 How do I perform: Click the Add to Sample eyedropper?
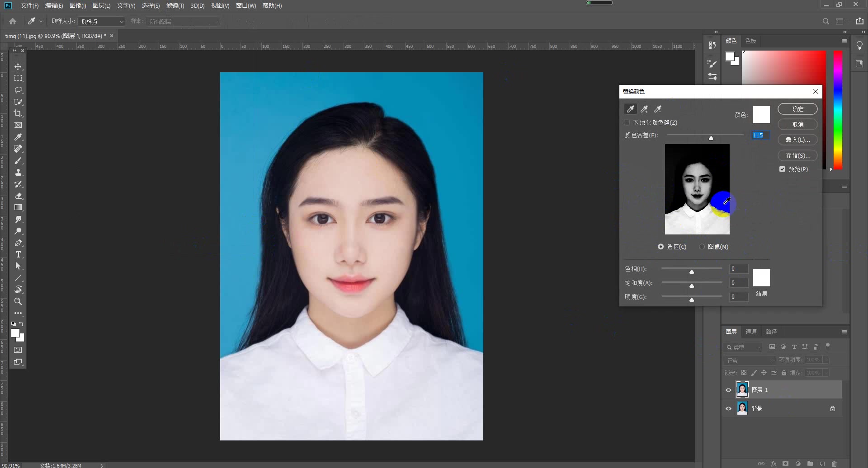click(644, 109)
